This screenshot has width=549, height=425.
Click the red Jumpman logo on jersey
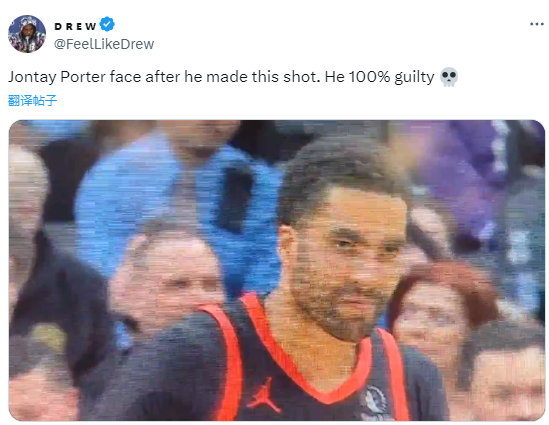(x=263, y=395)
